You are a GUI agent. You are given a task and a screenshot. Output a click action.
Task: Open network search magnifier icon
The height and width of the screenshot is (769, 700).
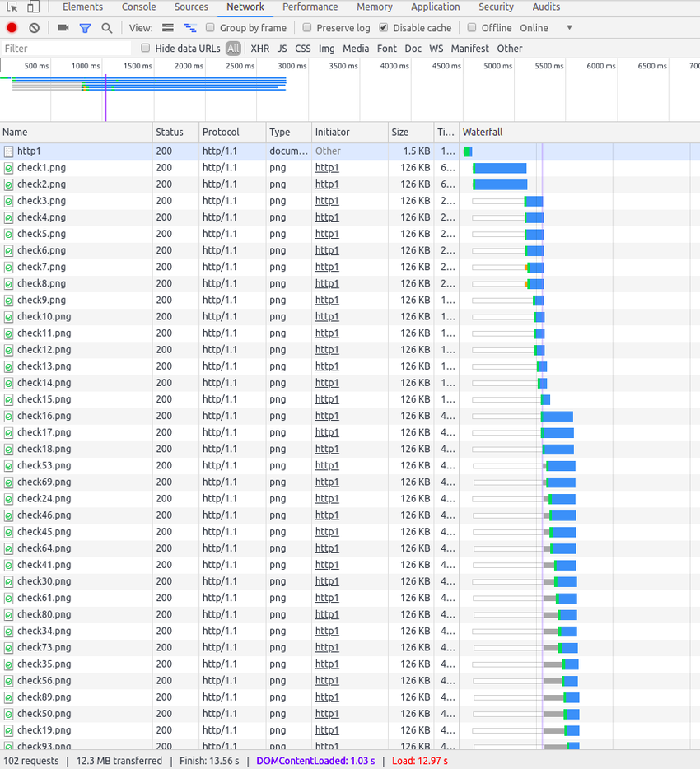(106, 29)
